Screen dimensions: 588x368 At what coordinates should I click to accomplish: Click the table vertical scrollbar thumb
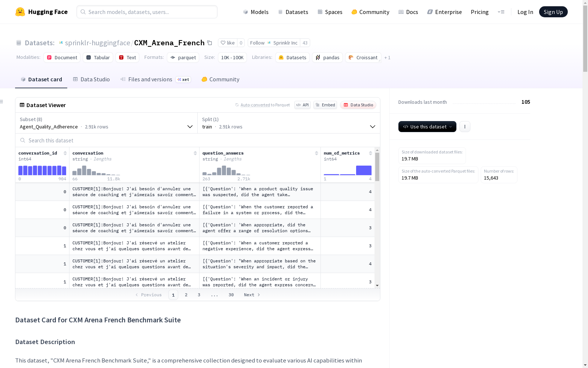[377, 167]
